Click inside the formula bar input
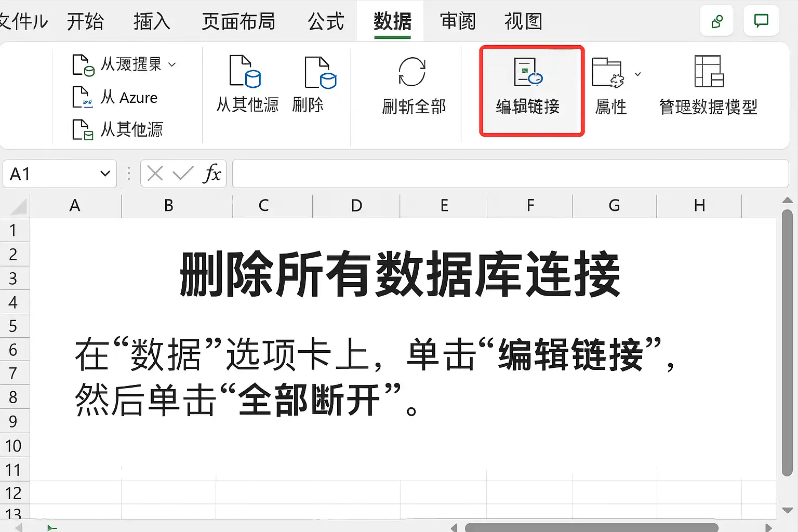 click(x=510, y=174)
